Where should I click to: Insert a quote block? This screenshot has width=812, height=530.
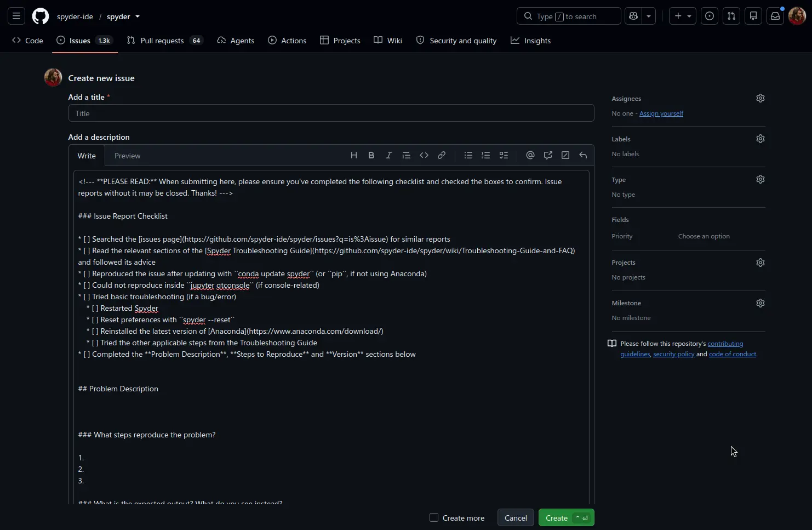(x=407, y=156)
